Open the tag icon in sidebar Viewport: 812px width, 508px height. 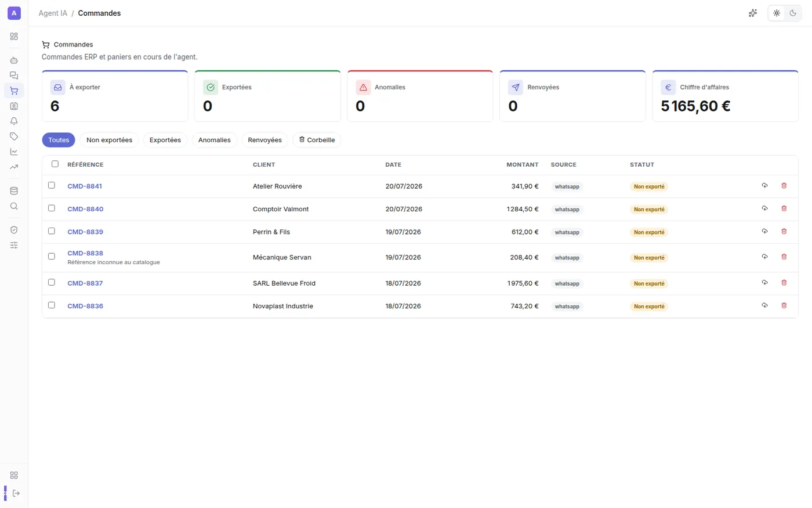[14, 136]
